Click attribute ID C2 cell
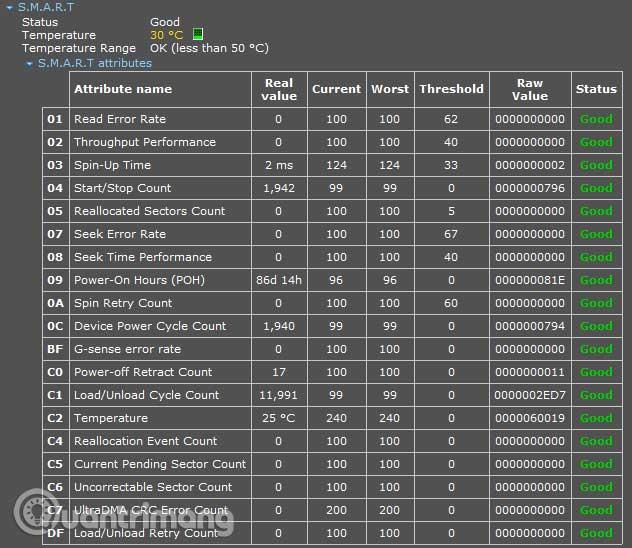The width and height of the screenshot is (632, 548). click(55, 418)
